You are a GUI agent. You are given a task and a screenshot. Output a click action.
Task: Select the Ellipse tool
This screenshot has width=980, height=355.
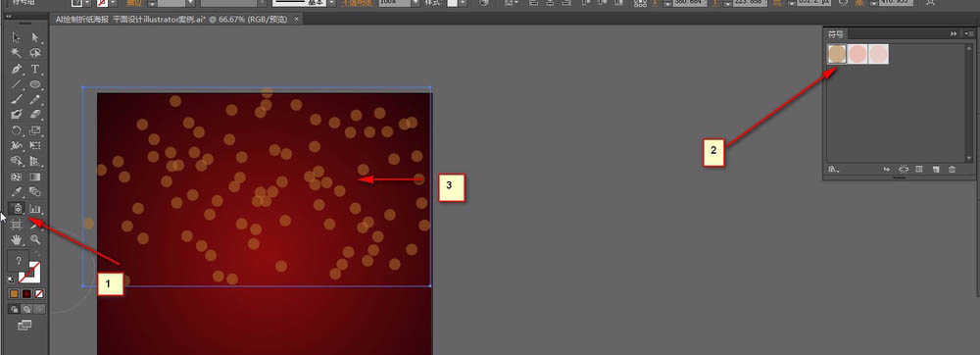35,83
